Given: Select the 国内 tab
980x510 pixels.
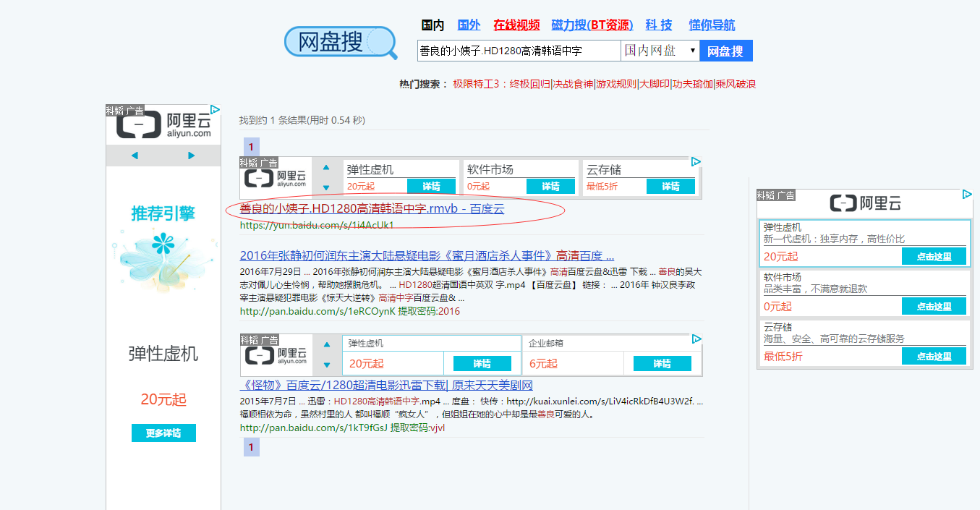Looking at the screenshot, I should click(433, 25).
